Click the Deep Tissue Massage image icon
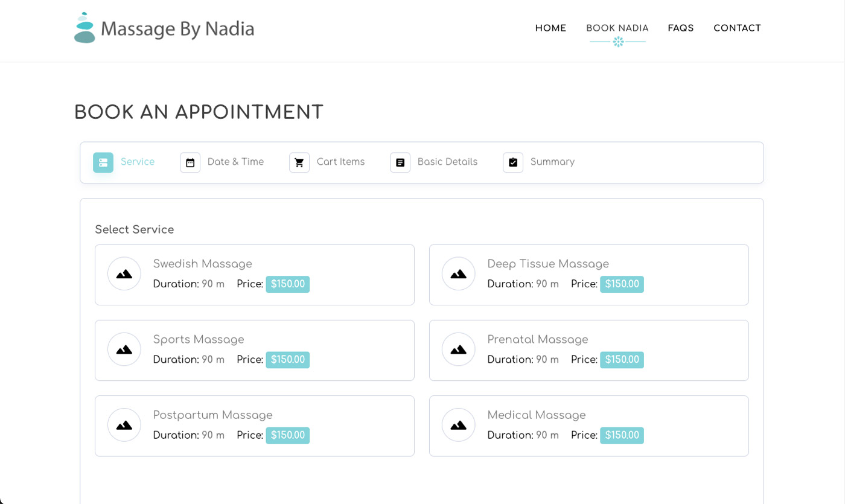This screenshot has height=504, width=845. [458, 273]
